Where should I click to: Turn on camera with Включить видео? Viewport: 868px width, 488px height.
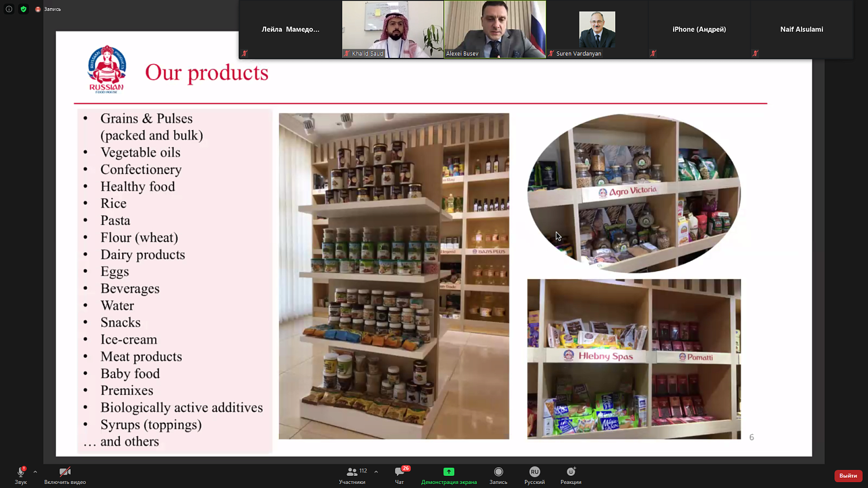(65, 475)
